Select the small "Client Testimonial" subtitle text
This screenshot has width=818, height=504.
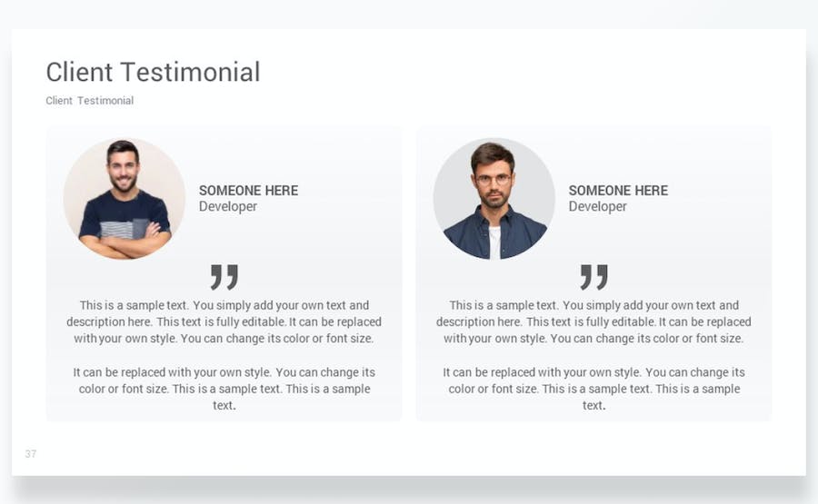(90, 101)
